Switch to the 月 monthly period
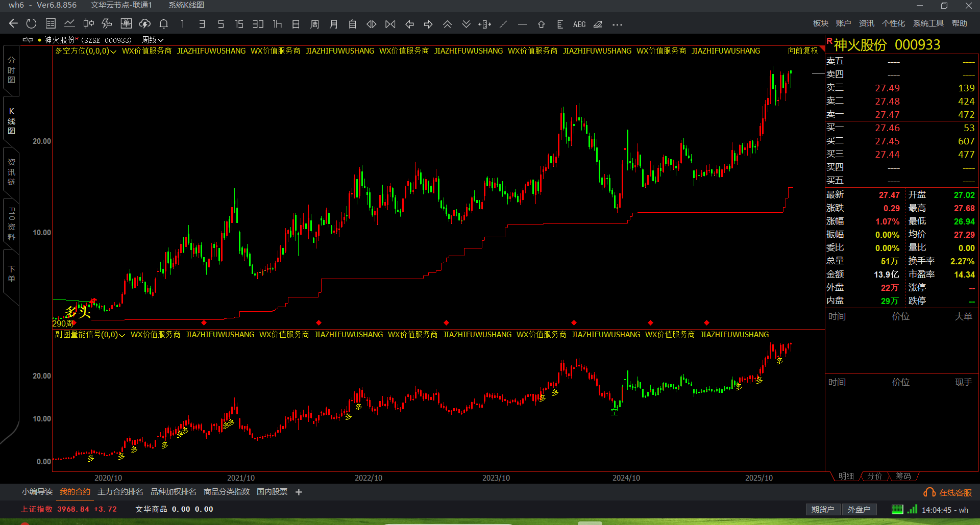Viewport: 980px width, 525px height. [333, 24]
